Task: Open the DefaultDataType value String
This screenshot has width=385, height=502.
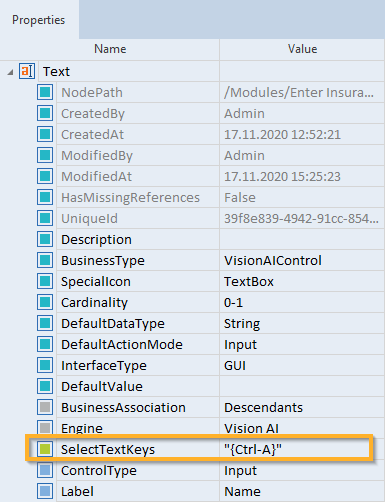Action: click(302, 323)
